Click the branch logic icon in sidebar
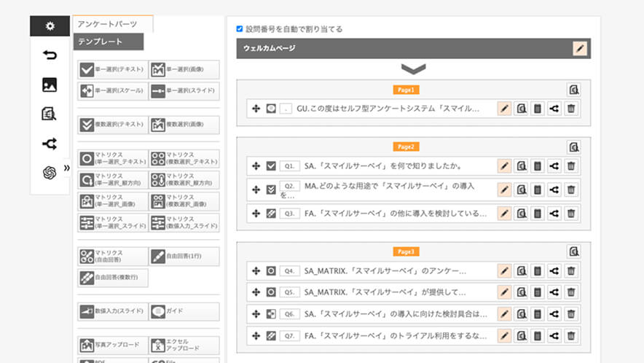Screen dimensions: 644x363 point(50,144)
